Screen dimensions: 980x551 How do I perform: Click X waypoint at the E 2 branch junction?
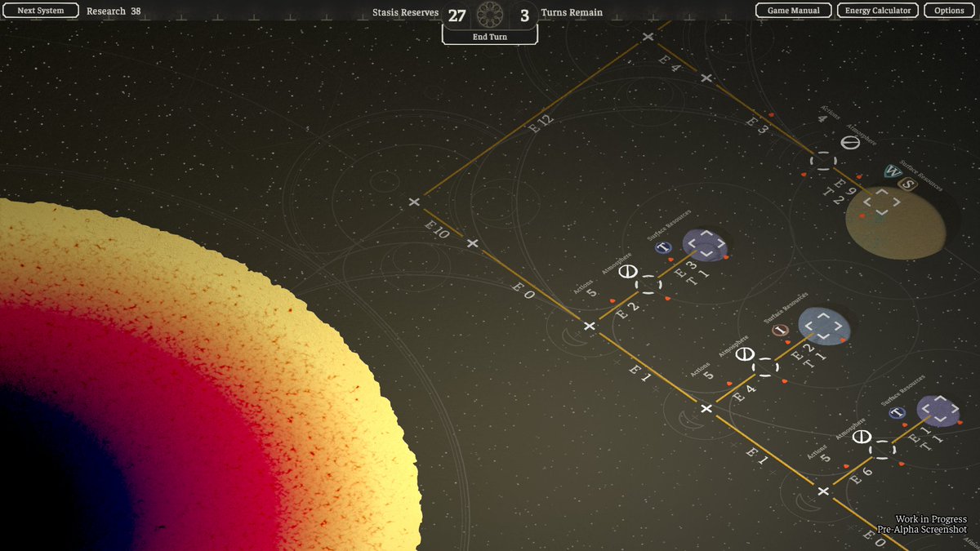tap(590, 326)
